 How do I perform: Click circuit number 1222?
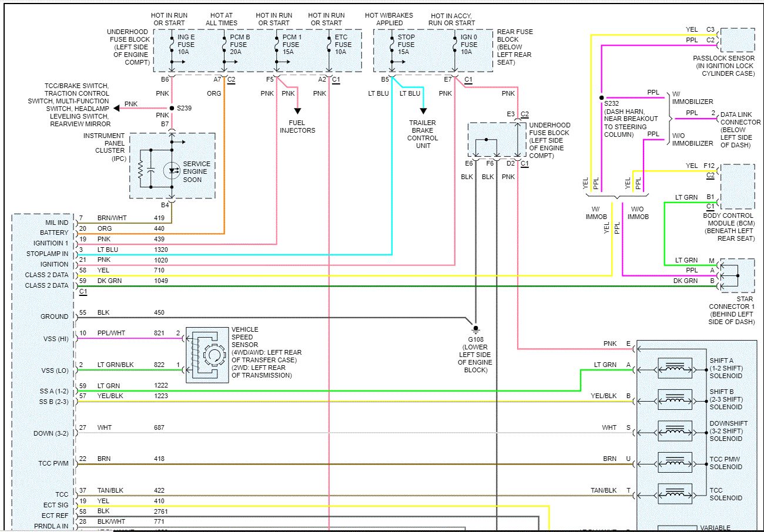161,386
